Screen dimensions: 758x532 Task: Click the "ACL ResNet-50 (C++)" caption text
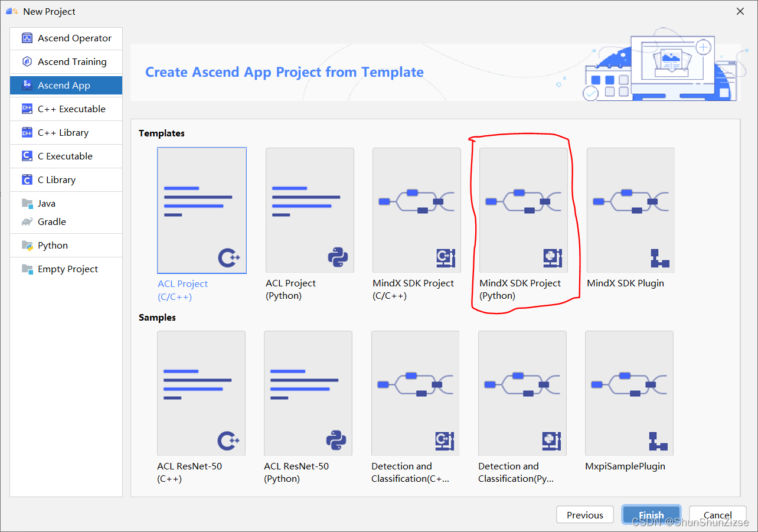(189, 472)
